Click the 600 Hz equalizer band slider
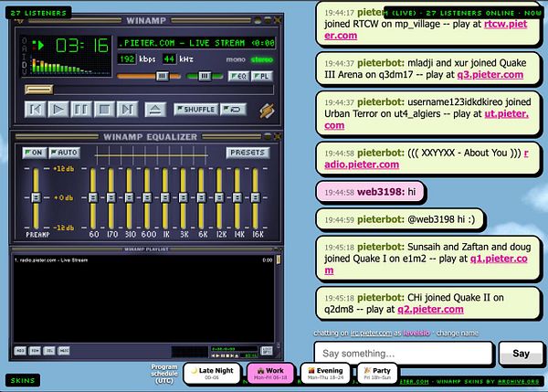This screenshot has width=548, height=392. (x=147, y=198)
